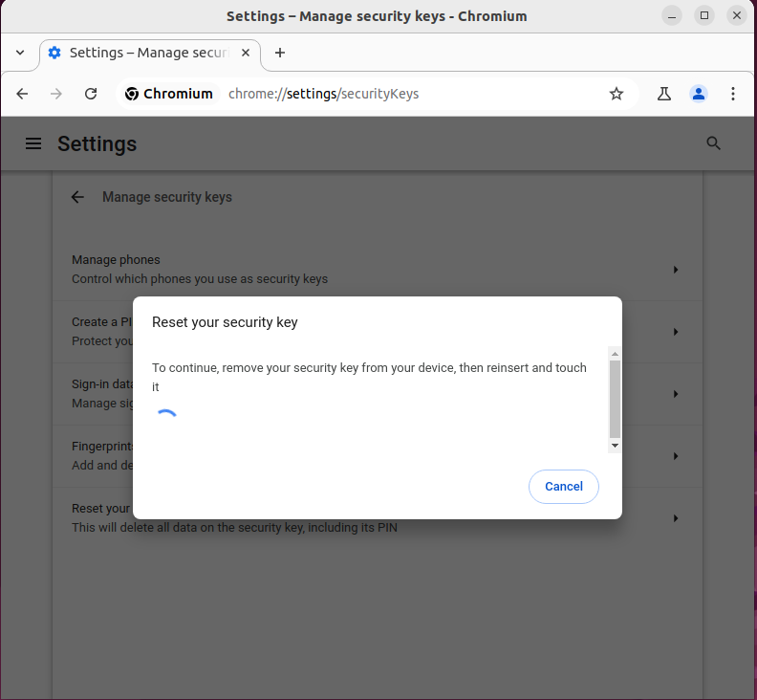The height and width of the screenshot is (700, 757).
Task: Go back from Manage security keys
Action: click(x=77, y=197)
